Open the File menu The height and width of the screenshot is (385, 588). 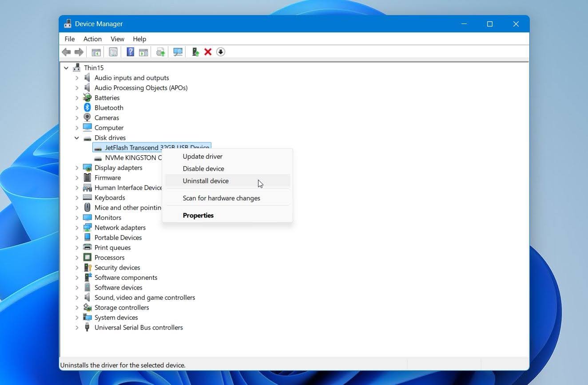[x=70, y=39]
